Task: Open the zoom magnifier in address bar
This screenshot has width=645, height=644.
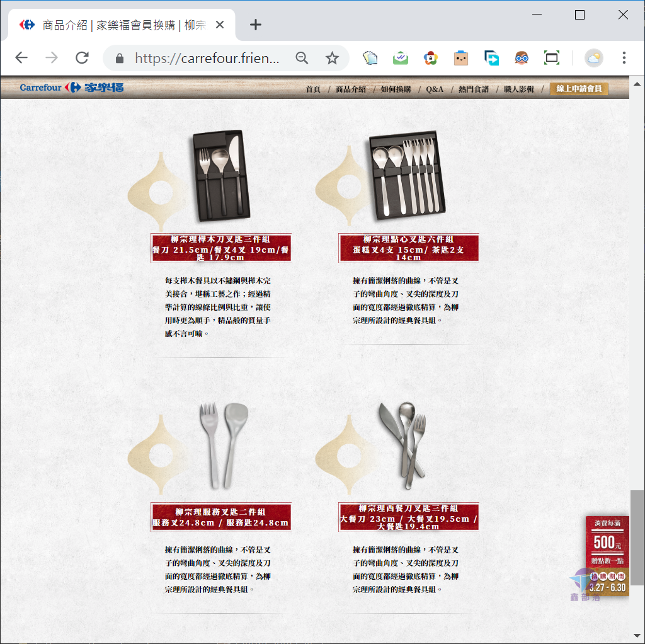Action: click(302, 58)
